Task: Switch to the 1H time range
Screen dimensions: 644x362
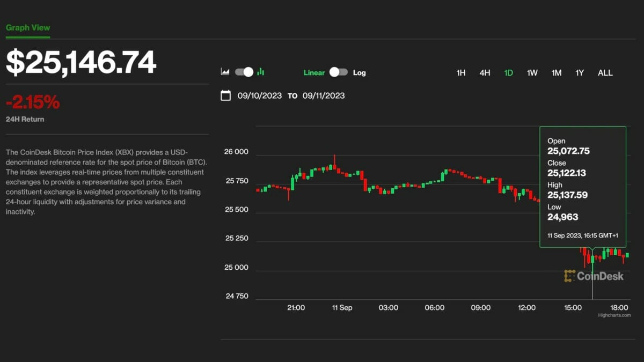Action: [x=460, y=73]
